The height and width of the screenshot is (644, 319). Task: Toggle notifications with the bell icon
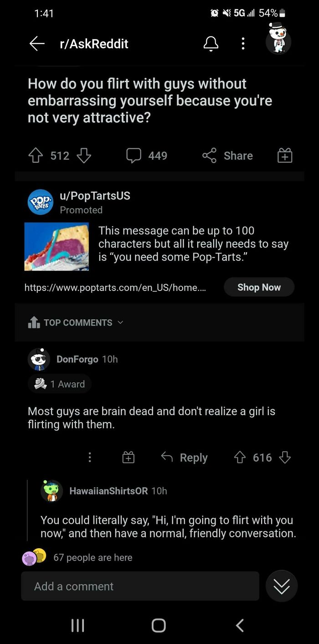211,44
